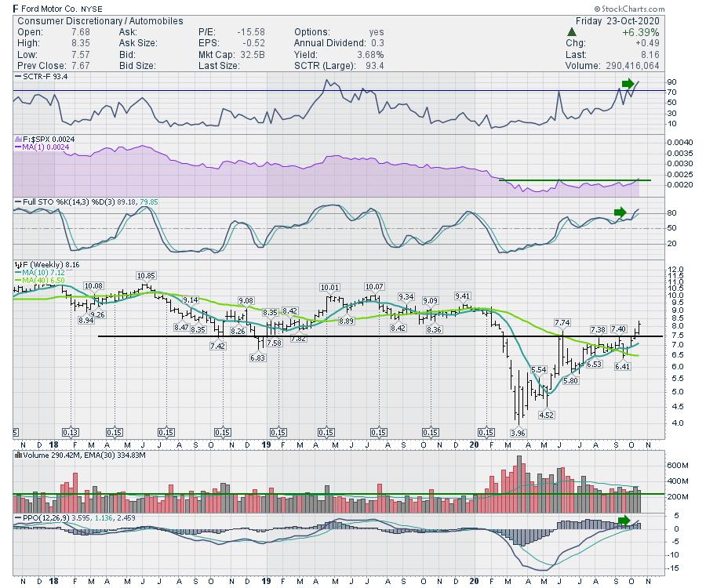Click the 3.96 low price label
706x588 pixels.
[517, 432]
